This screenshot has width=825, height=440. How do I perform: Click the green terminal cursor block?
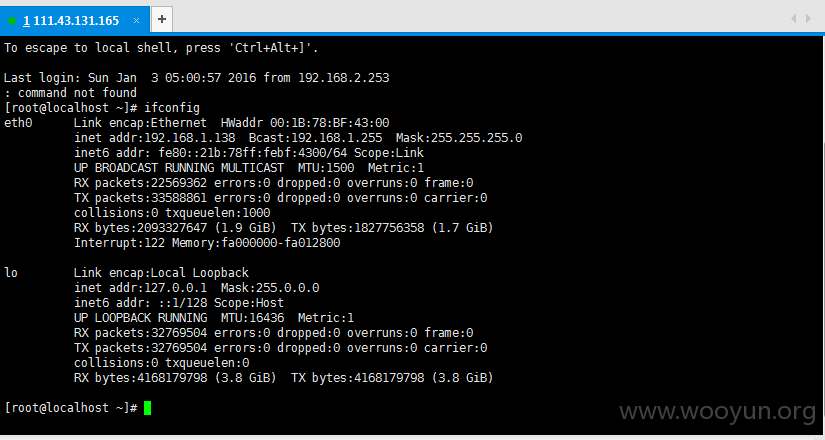(147, 408)
